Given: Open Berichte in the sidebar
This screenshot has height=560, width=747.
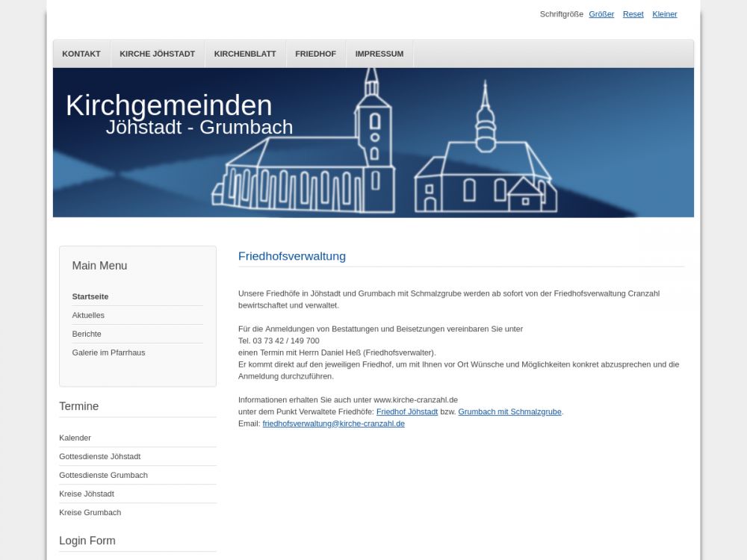Looking at the screenshot, I should [87, 334].
